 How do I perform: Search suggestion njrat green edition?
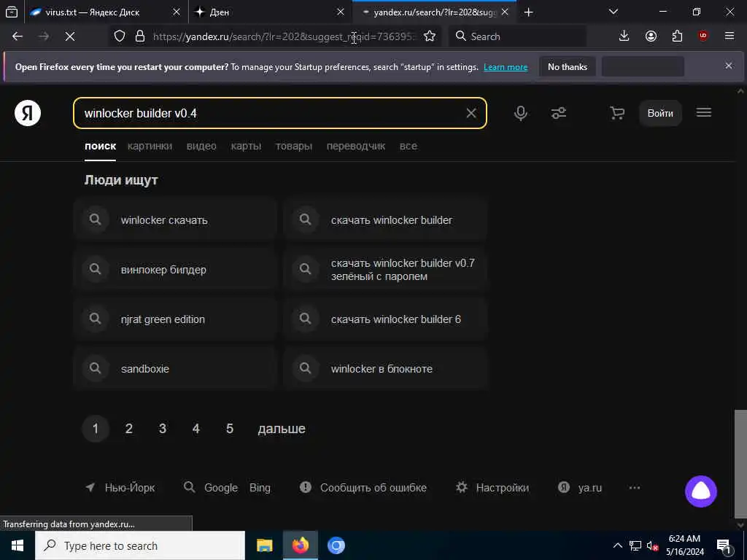click(x=175, y=319)
